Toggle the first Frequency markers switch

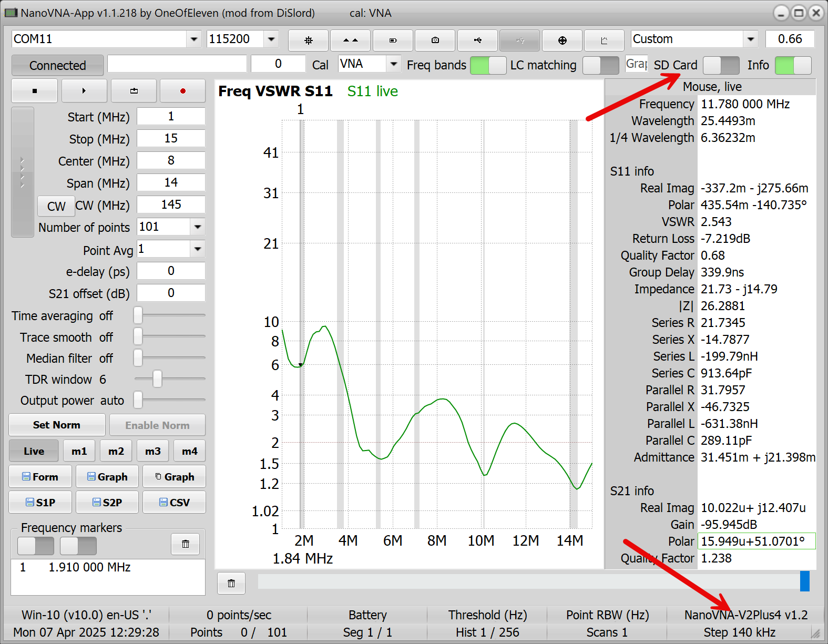click(x=36, y=546)
